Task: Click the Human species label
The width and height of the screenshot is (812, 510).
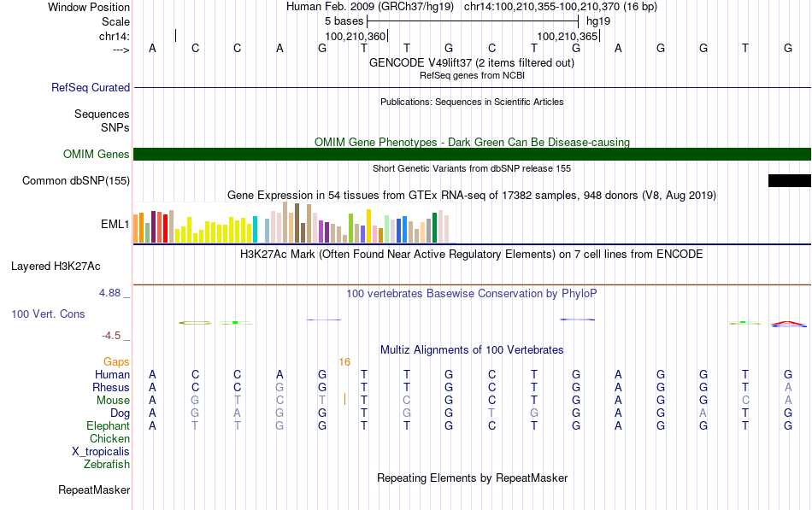Action: 112,374
